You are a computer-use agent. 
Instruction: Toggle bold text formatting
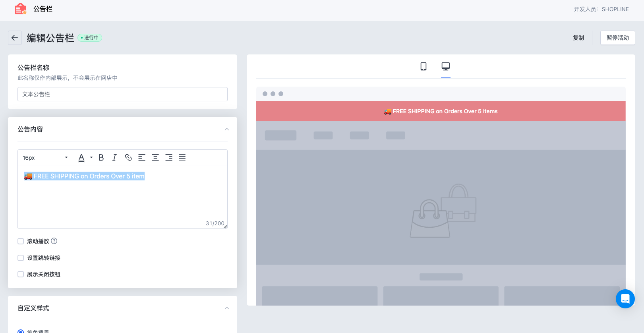[x=101, y=158]
